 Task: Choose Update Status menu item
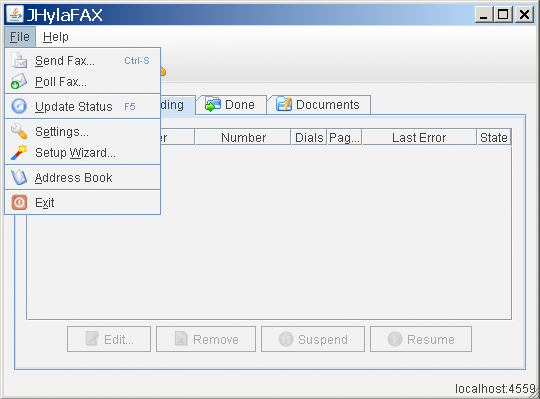[83, 106]
